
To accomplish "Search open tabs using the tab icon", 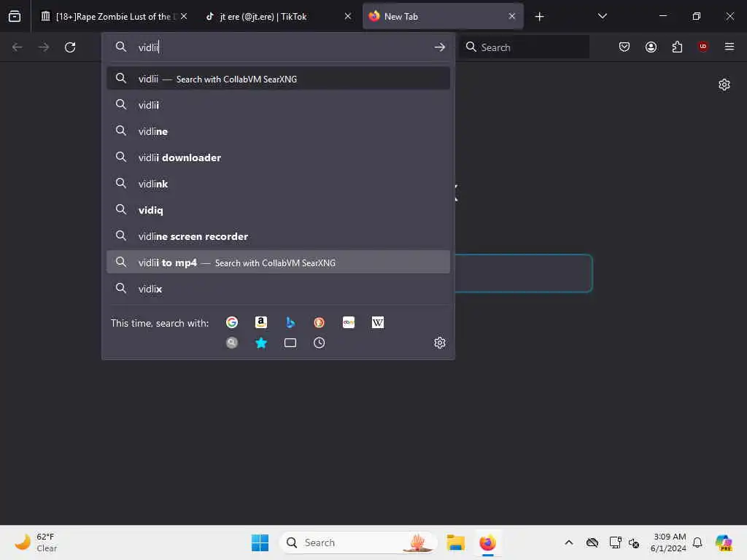I will click(290, 343).
